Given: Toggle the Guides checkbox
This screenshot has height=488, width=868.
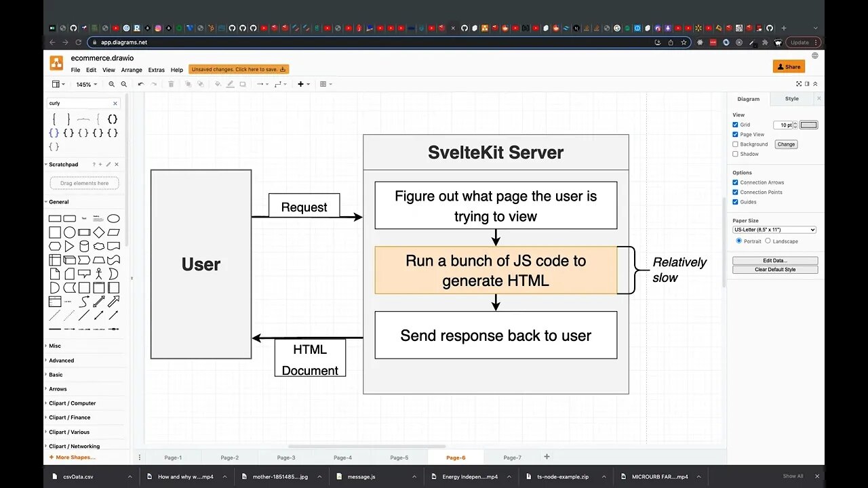Looking at the screenshot, I should point(736,202).
